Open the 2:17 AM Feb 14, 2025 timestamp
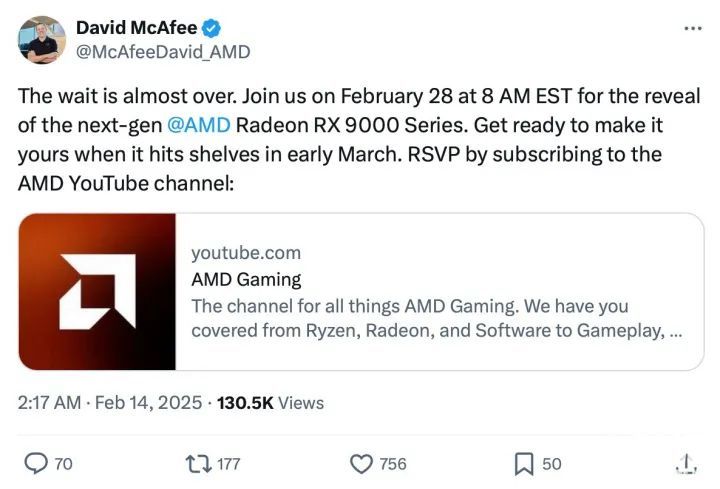The width and height of the screenshot is (720, 489). [108, 402]
